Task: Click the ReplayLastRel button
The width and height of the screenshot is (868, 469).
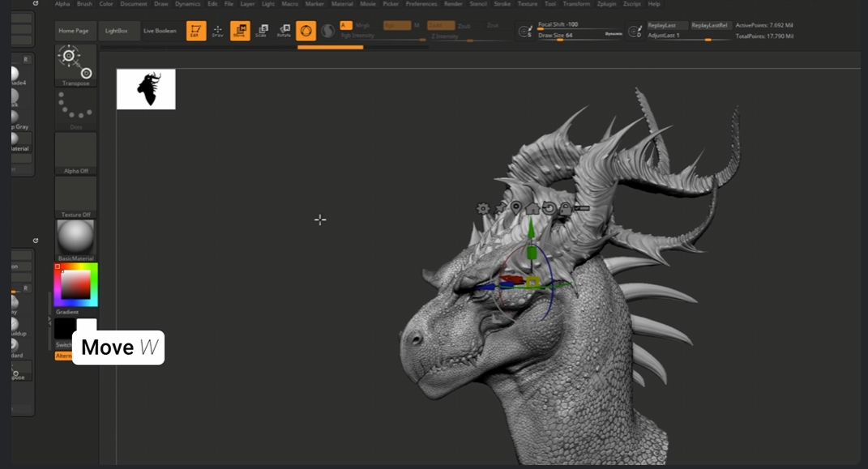Action: (711, 25)
